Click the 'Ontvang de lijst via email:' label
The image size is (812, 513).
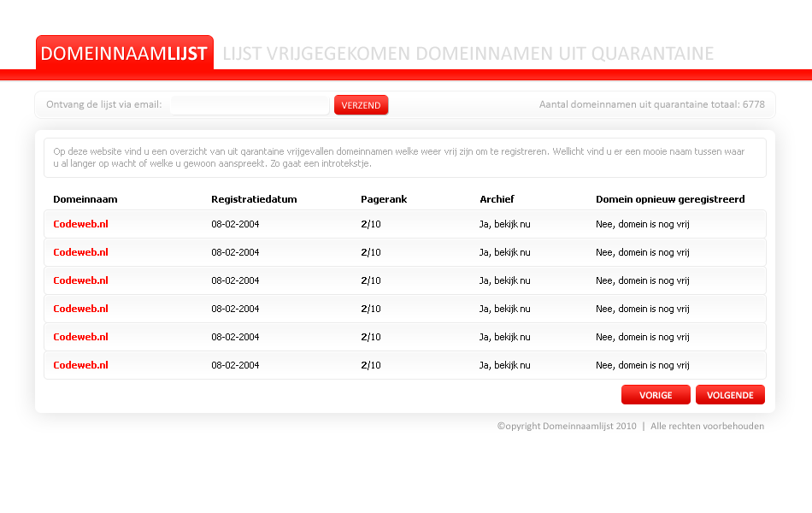(104, 104)
